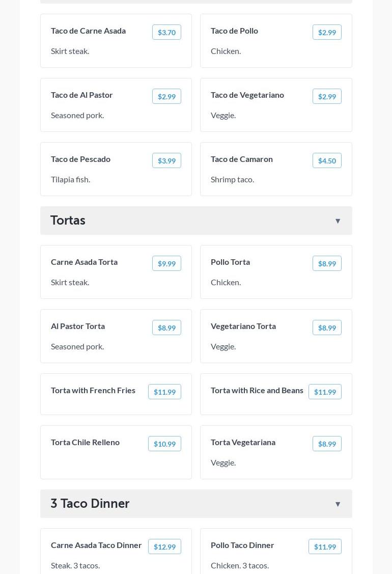Click $12.99 Carne Asada Taco Dinner price

point(164,547)
